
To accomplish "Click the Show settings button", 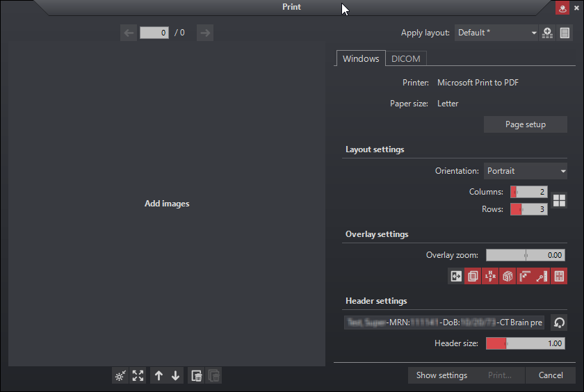I will coord(441,375).
